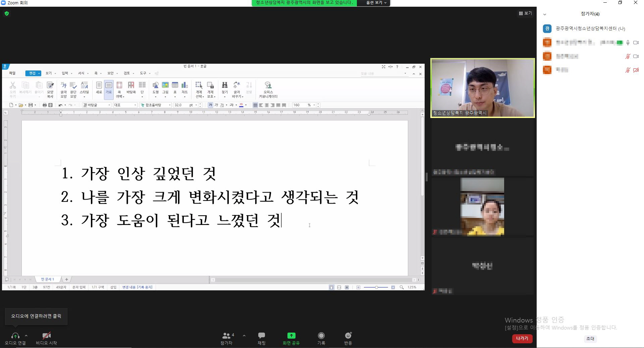Open the Chat panel icon
Screen dimensions: 644x348
point(261,336)
